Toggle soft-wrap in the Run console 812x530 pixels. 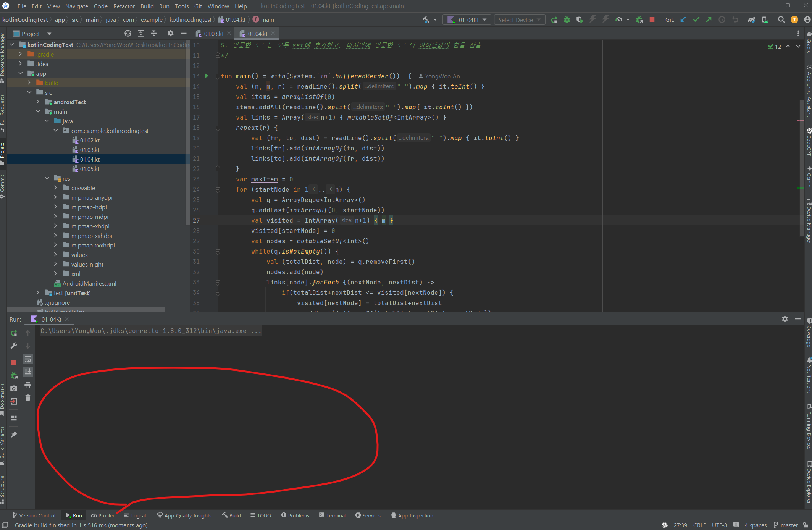coord(28,359)
